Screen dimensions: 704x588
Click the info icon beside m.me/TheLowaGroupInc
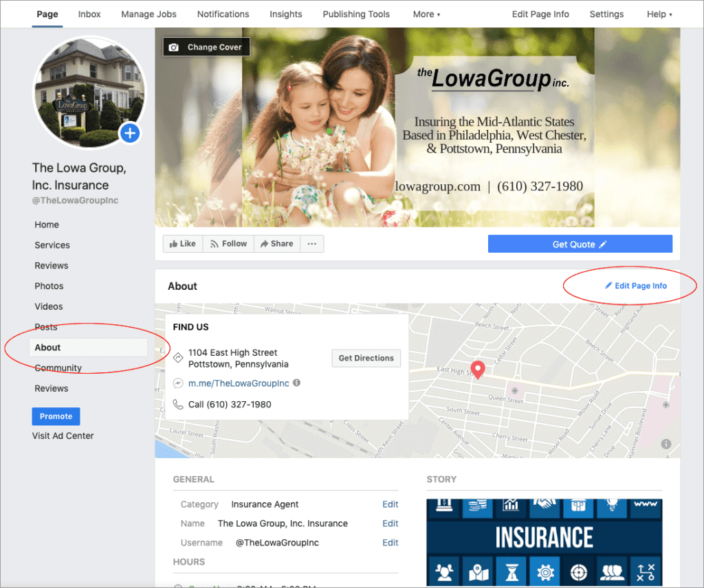click(x=297, y=383)
